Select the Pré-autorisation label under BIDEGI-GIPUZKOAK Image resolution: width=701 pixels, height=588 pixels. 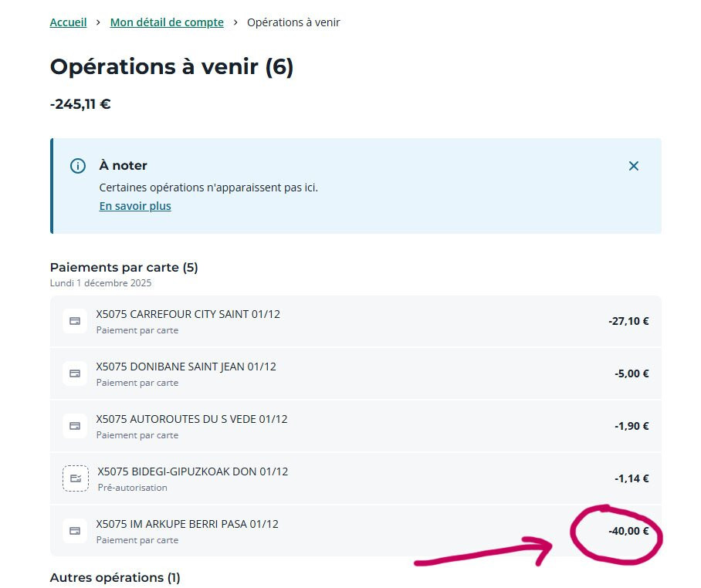[x=132, y=488]
